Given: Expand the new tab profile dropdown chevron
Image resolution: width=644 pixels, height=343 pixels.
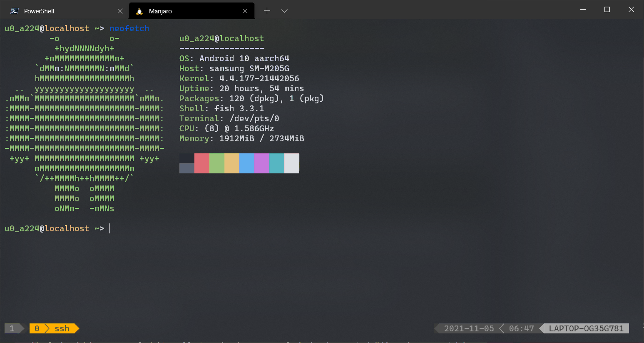Looking at the screenshot, I should [x=284, y=11].
